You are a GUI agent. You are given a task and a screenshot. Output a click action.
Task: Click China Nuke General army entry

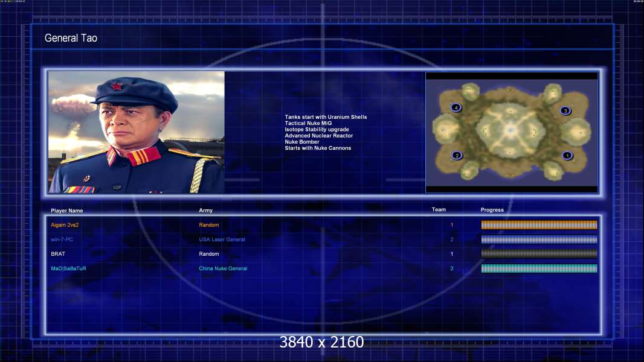[223, 268]
